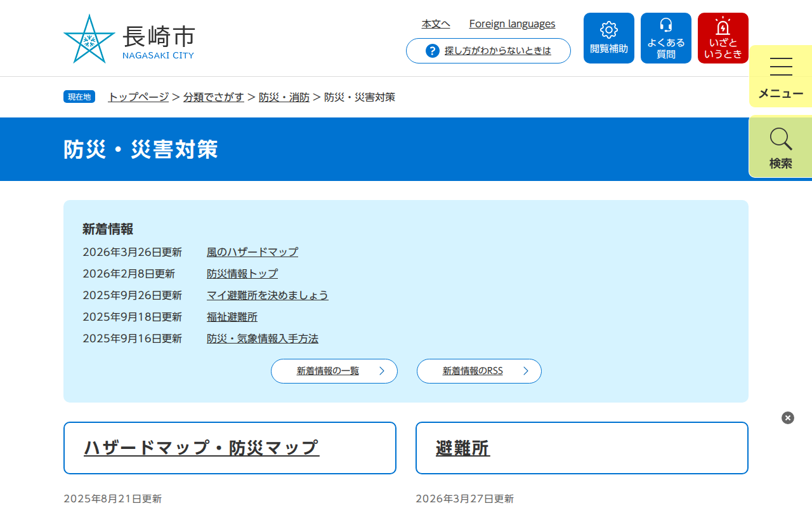The width and height of the screenshot is (812, 508).
Task: Go to トップページ in the breadcrumb
Action: coord(138,97)
